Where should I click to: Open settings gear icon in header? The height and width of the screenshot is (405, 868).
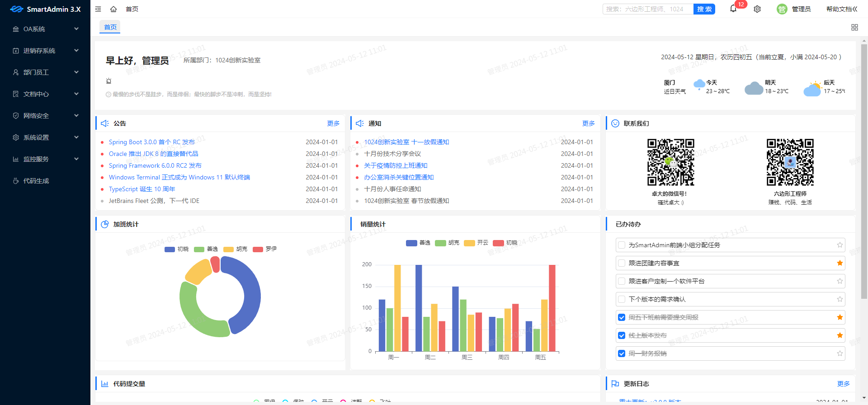757,9
